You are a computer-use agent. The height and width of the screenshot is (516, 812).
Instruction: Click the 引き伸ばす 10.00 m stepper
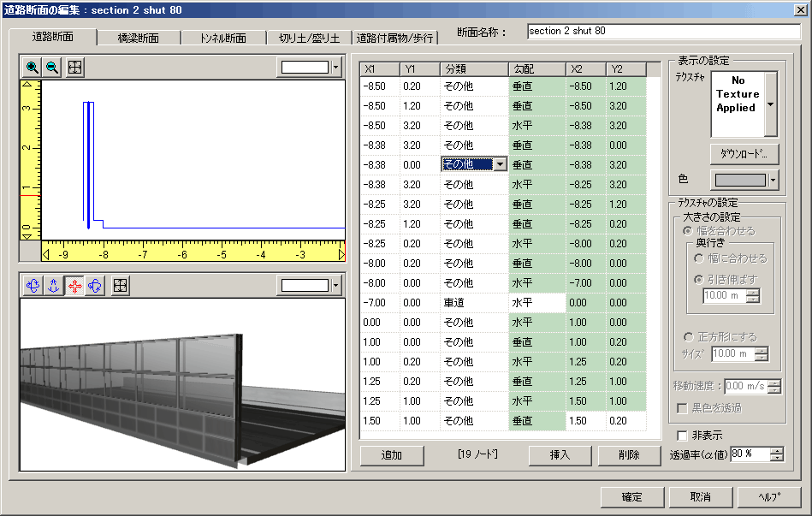coord(754,296)
